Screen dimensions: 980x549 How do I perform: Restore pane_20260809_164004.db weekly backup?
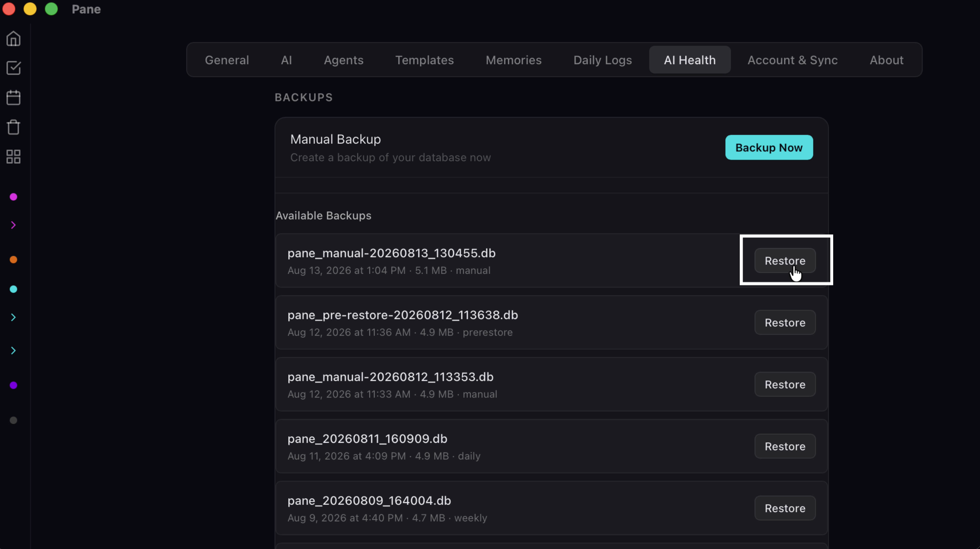(785, 508)
